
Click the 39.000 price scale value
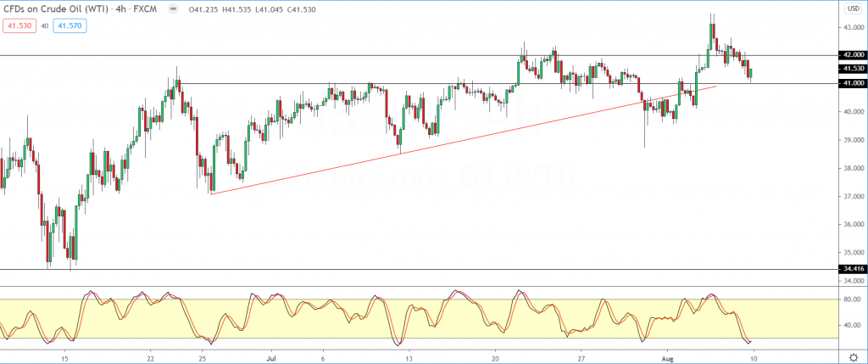pyautogui.click(x=853, y=140)
